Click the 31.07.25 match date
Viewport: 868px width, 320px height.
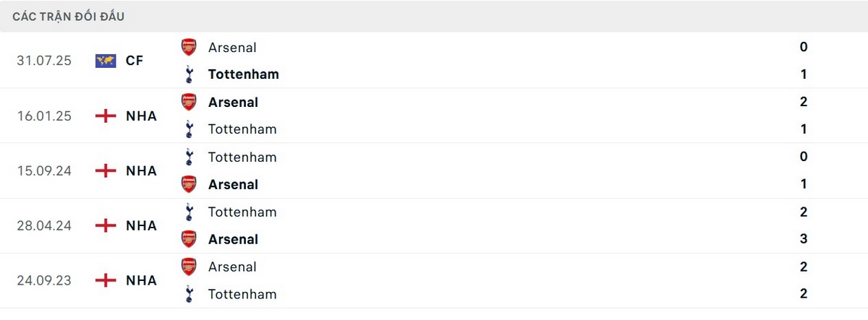pos(44,61)
